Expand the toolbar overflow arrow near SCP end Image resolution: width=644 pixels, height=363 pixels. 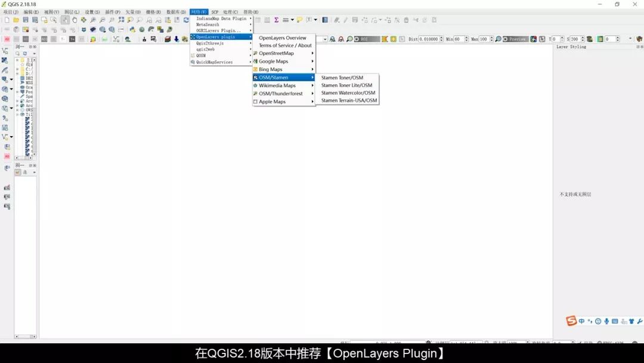[x=630, y=39]
